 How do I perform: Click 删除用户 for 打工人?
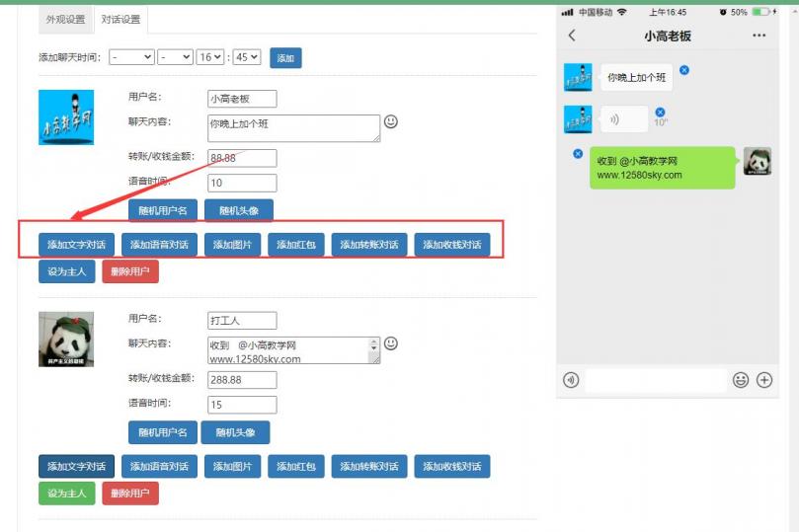[130, 494]
